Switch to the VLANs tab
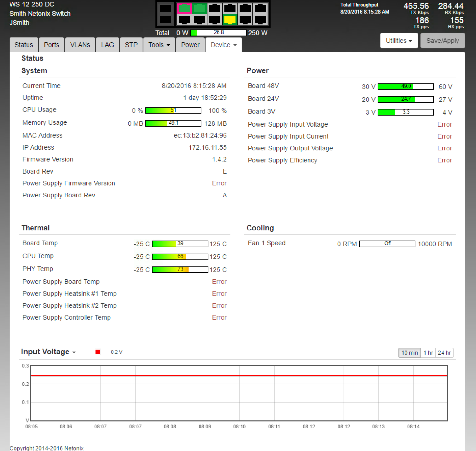The width and height of the screenshot is (476, 451). (80, 45)
